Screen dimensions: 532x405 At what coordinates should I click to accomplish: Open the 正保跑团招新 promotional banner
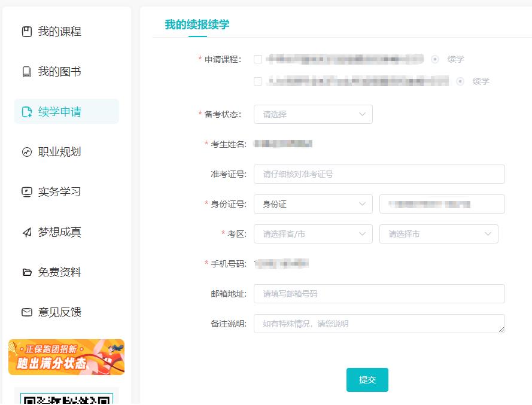66,357
